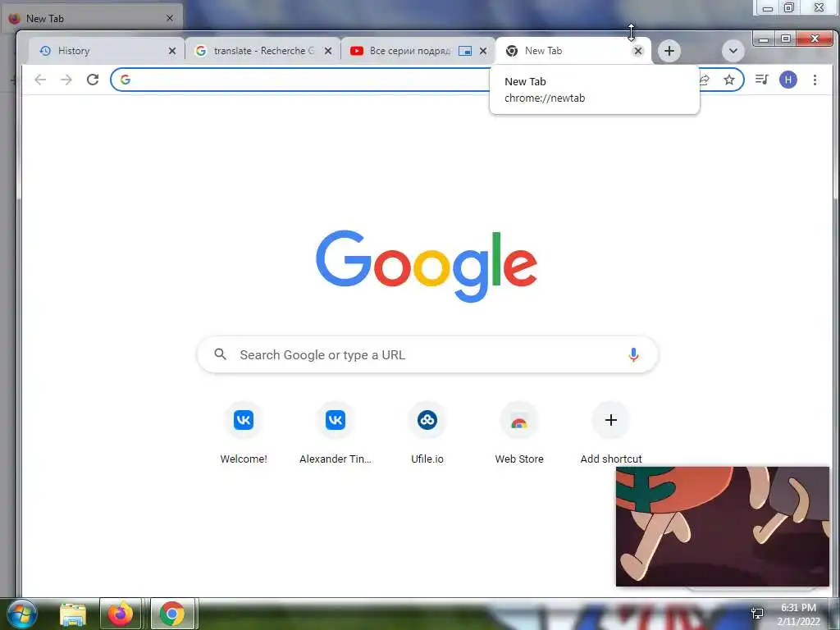The width and height of the screenshot is (840, 630).
Task: Close the translate - Recherche tab
Action: point(328,51)
